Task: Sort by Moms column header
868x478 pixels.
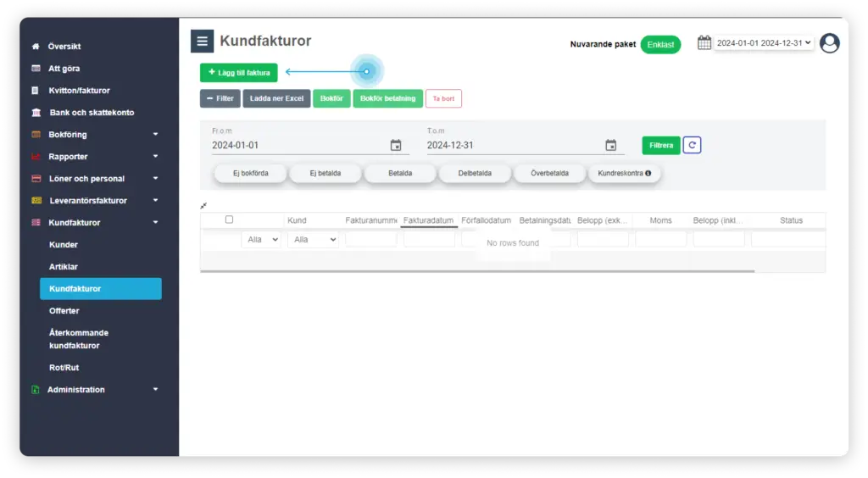Action: (x=660, y=220)
